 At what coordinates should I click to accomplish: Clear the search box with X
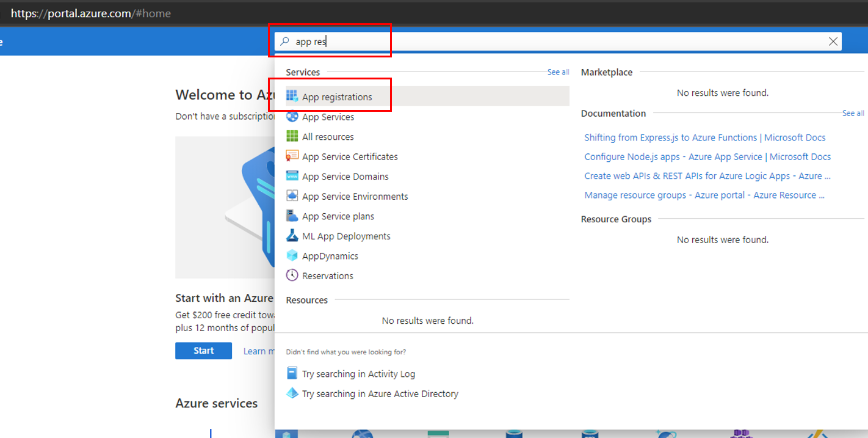click(833, 42)
